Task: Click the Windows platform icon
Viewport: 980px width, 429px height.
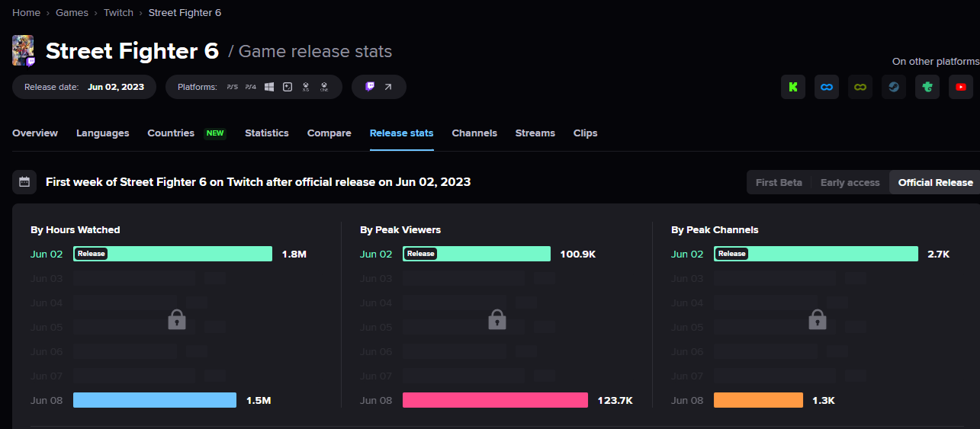Action: 269,87
